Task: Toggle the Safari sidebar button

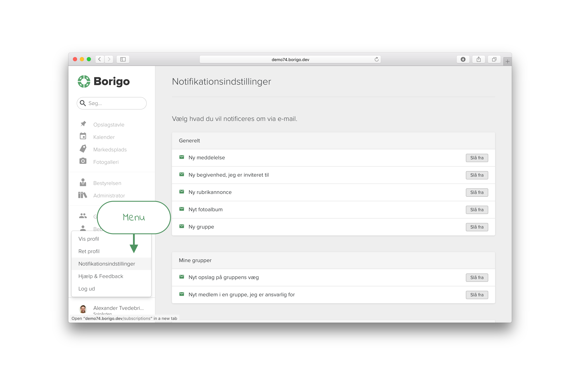Action: point(123,59)
